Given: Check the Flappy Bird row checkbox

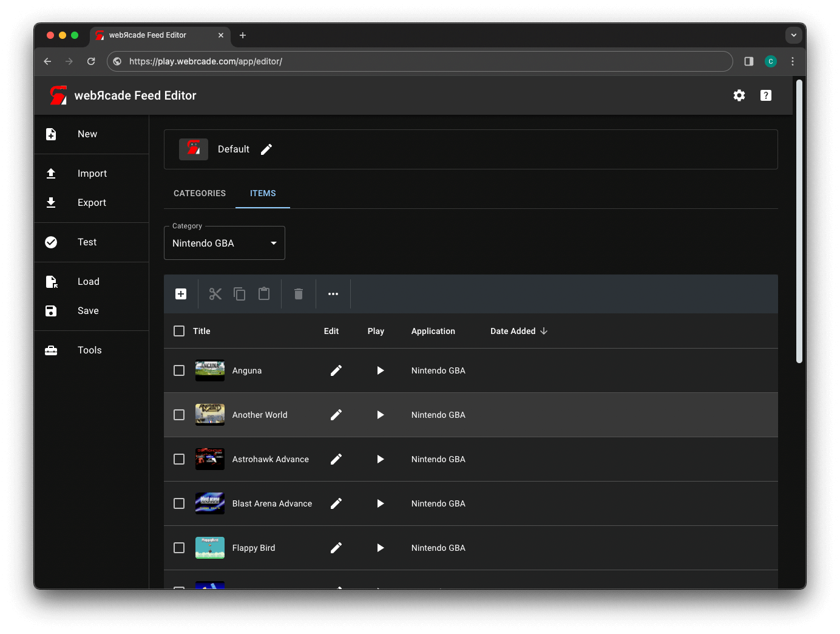Looking at the screenshot, I should click(x=179, y=548).
